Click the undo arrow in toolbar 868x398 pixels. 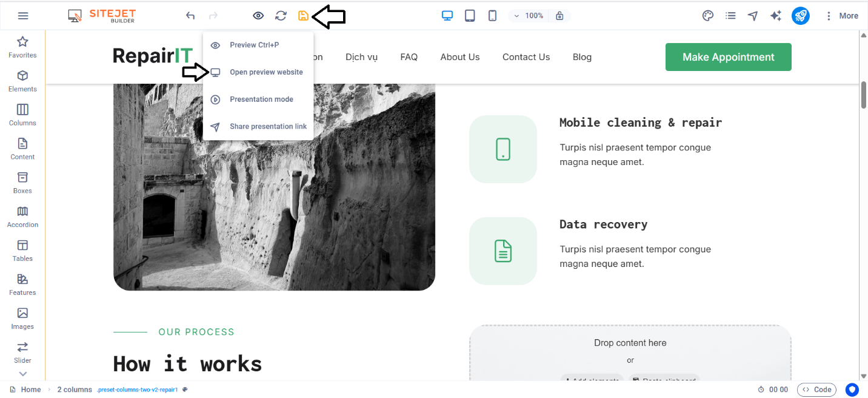click(190, 16)
